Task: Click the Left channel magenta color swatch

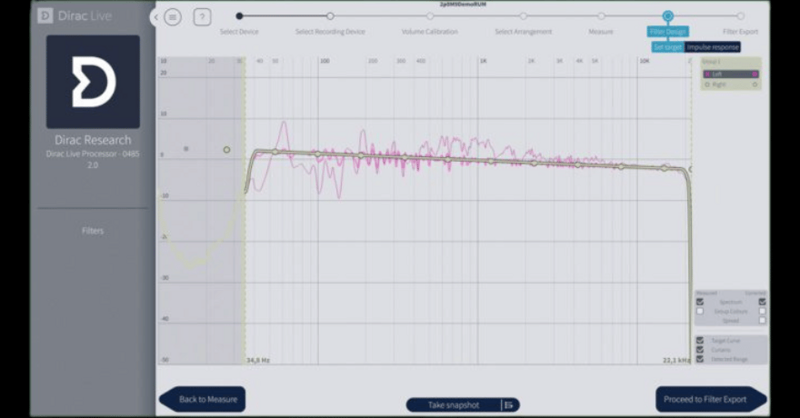Action: click(x=755, y=74)
